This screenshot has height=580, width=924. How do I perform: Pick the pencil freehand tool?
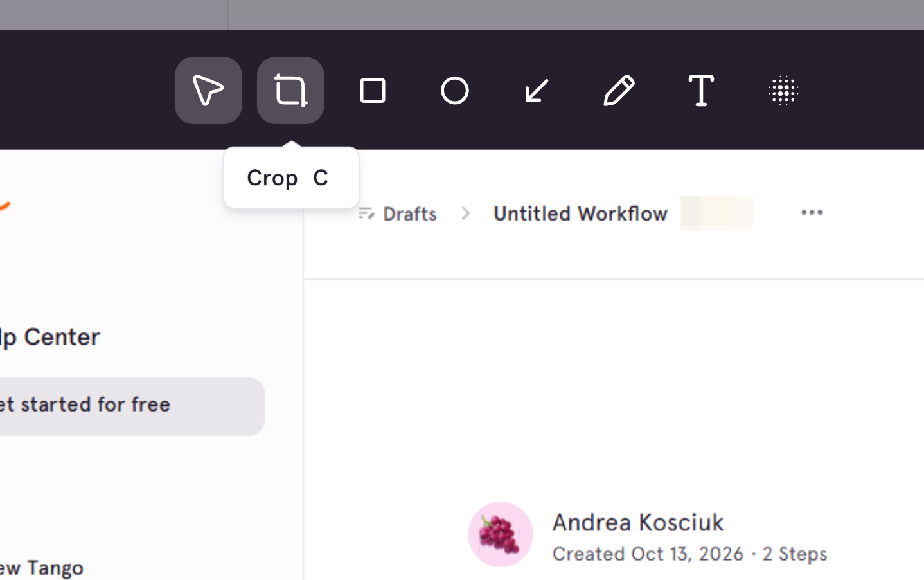(619, 91)
